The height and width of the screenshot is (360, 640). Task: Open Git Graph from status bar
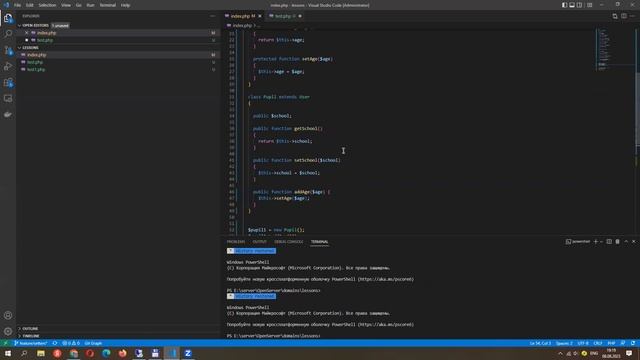click(93, 343)
